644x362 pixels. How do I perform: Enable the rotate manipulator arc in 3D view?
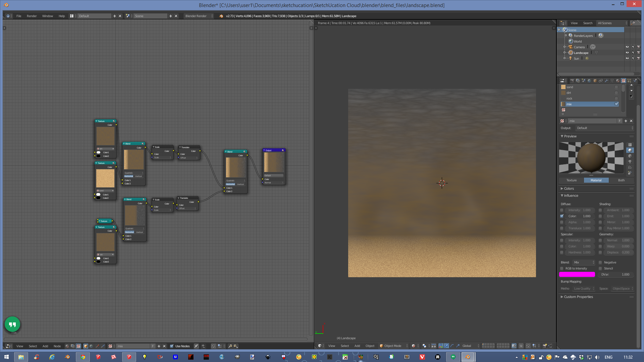(452, 346)
